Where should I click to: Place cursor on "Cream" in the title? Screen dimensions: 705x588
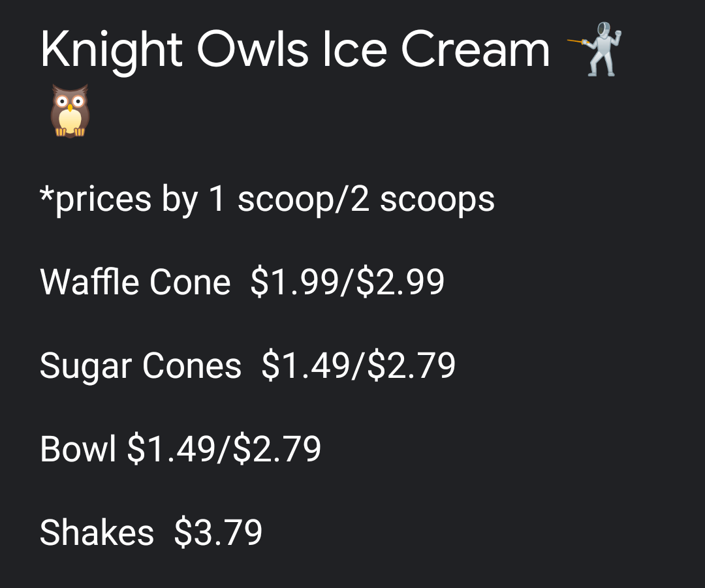pos(475,50)
